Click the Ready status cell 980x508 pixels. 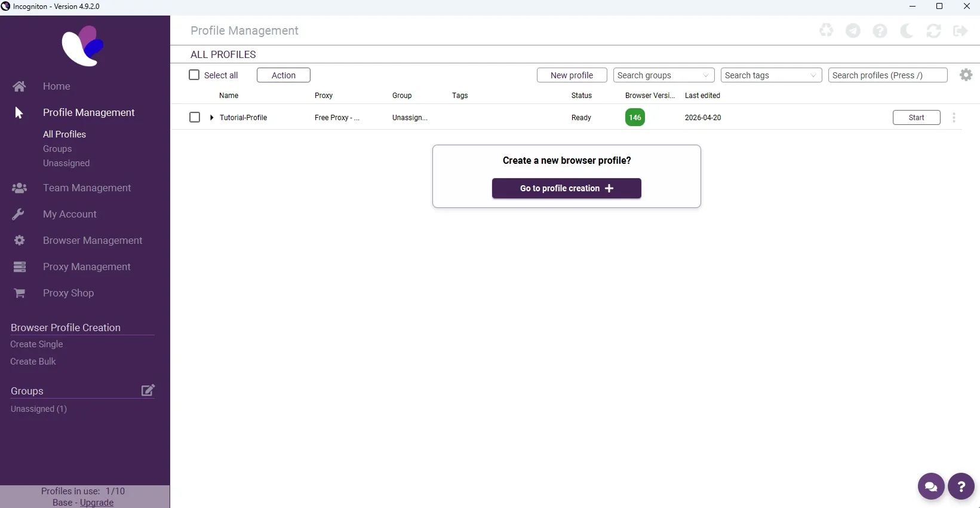[581, 118]
